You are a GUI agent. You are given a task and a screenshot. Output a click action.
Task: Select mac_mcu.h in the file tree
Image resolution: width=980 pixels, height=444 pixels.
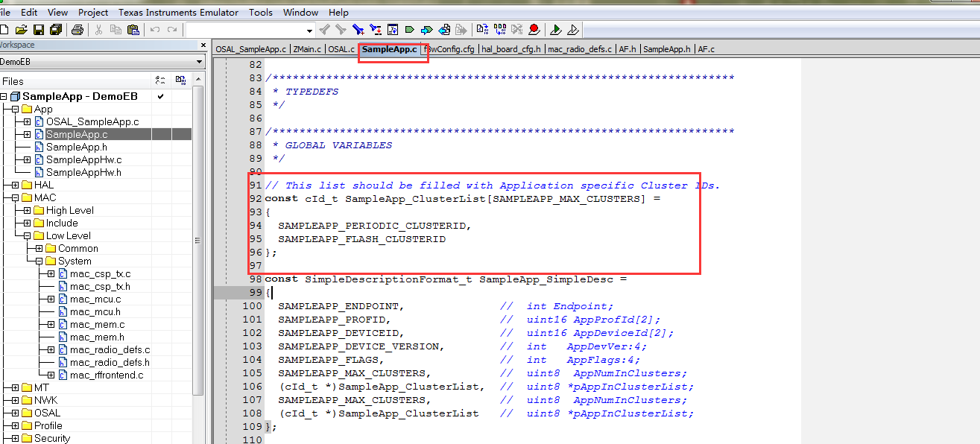[x=95, y=311]
